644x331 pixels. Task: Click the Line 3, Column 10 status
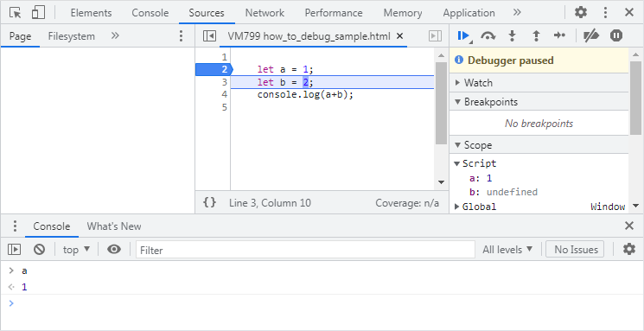coord(270,203)
